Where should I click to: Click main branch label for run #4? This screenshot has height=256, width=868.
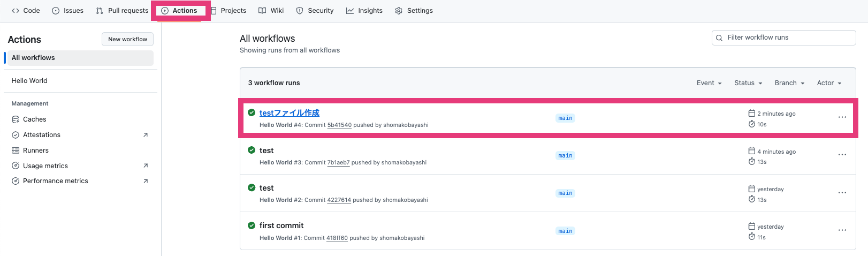pos(565,118)
